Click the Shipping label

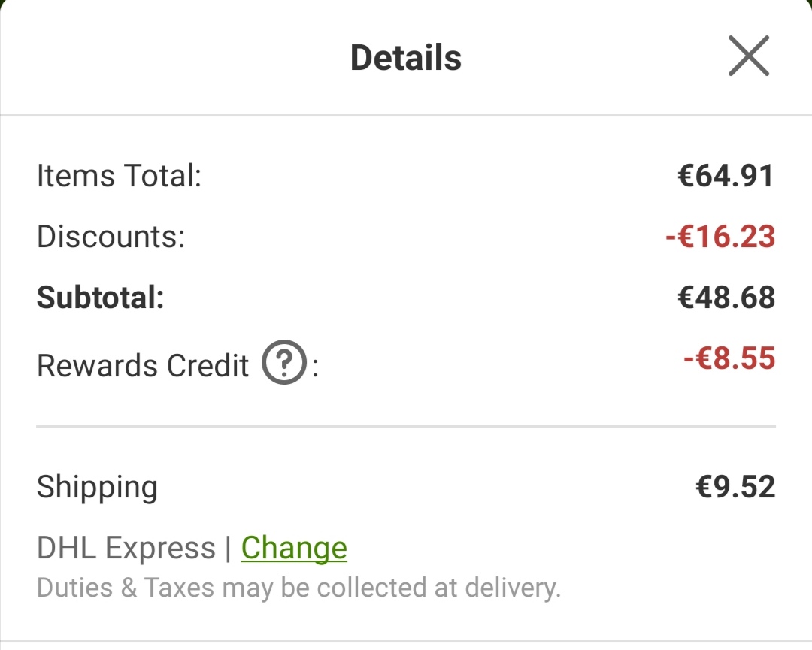(97, 487)
